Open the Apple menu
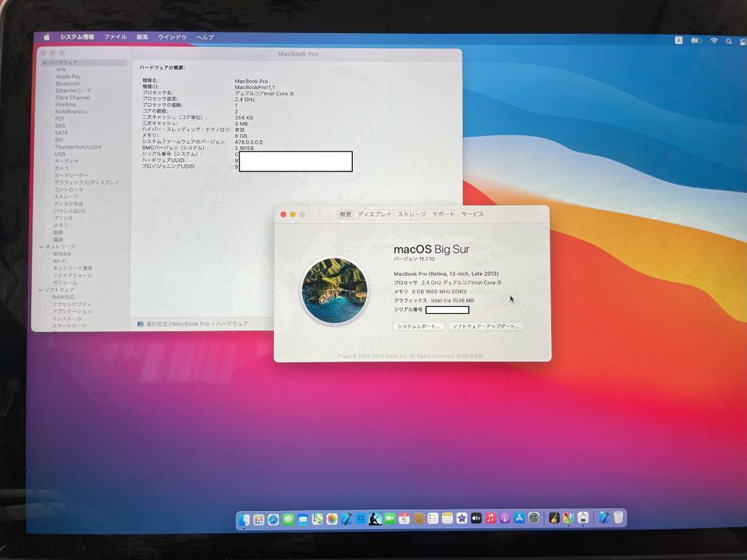 click(47, 37)
